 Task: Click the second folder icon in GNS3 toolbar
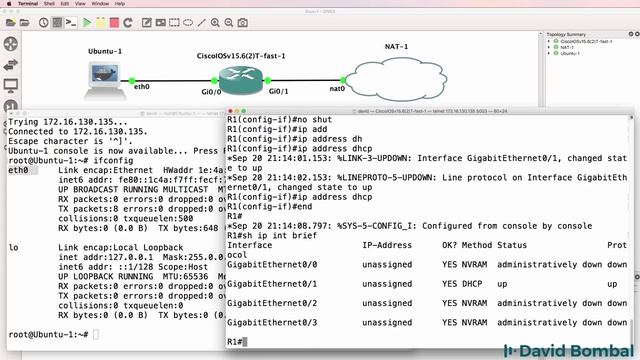coord(24,22)
